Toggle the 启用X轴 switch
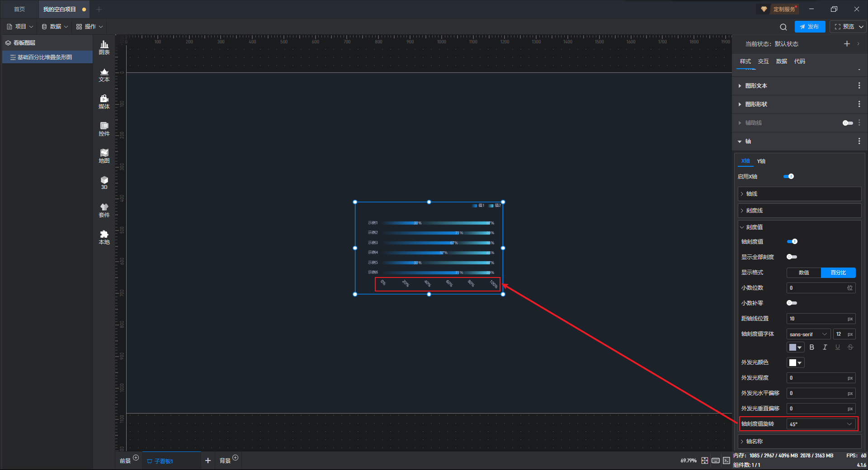This screenshot has height=470, width=868. pyautogui.click(x=788, y=177)
